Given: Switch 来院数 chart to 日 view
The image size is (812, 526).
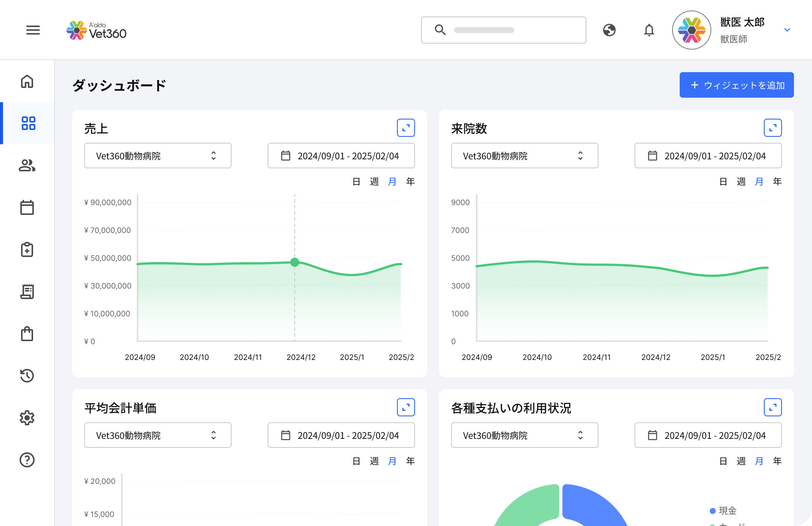Looking at the screenshot, I should (x=723, y=182).
